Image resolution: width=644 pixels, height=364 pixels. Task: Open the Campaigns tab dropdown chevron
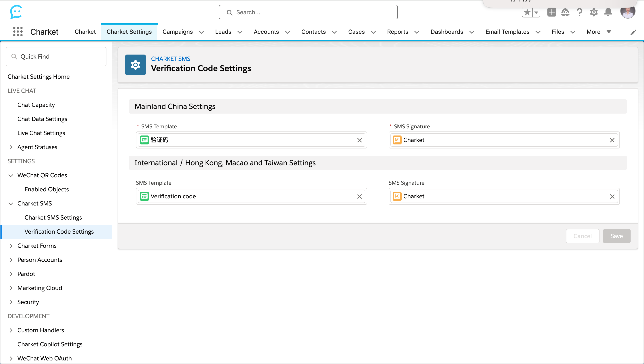point(201,32)
